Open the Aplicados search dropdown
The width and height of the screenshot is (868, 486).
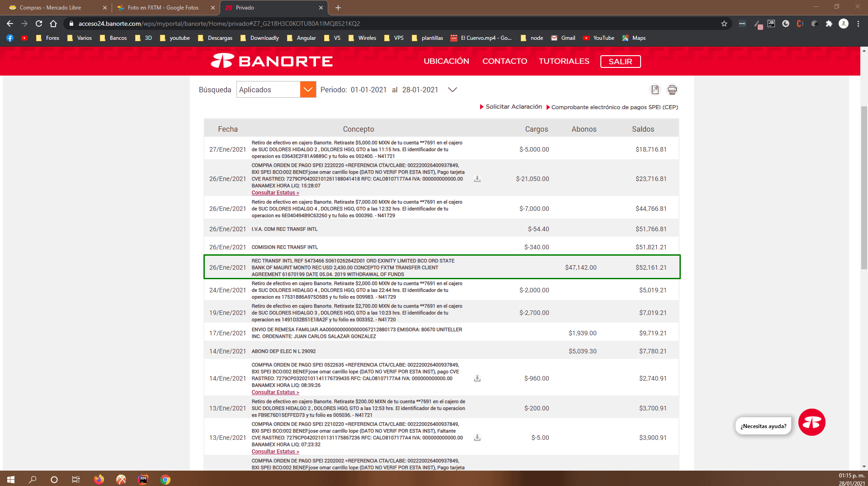(308, 90)
